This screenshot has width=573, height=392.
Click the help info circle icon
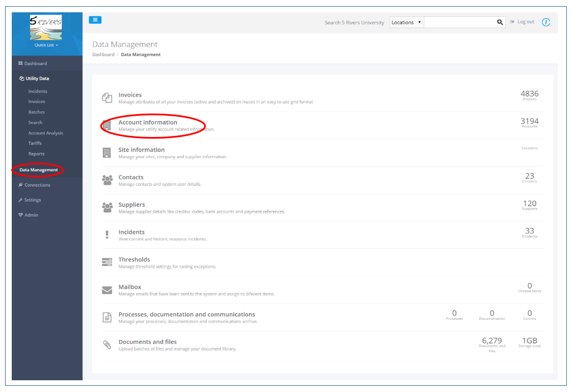tap(546, 22)
